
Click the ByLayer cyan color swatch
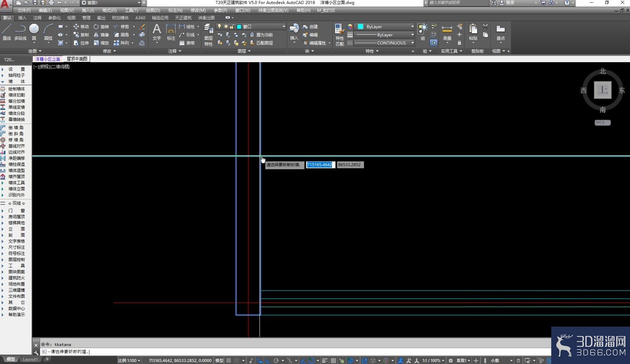click(360, 26)
